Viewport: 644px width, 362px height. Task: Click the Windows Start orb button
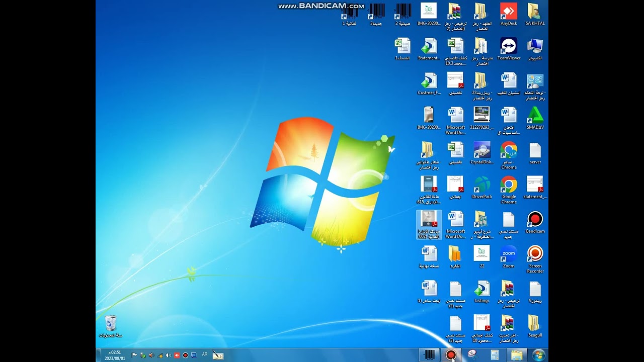tap(538, 355)
